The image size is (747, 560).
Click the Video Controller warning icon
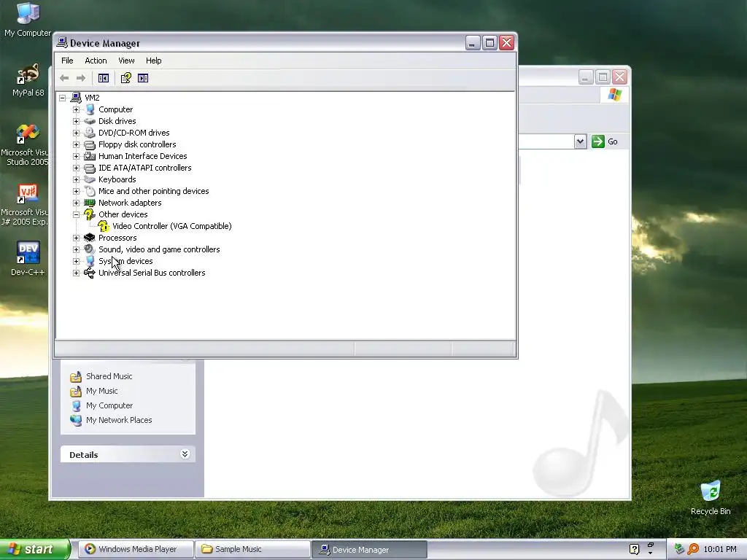pyautogui.click(x=104, y=226)
